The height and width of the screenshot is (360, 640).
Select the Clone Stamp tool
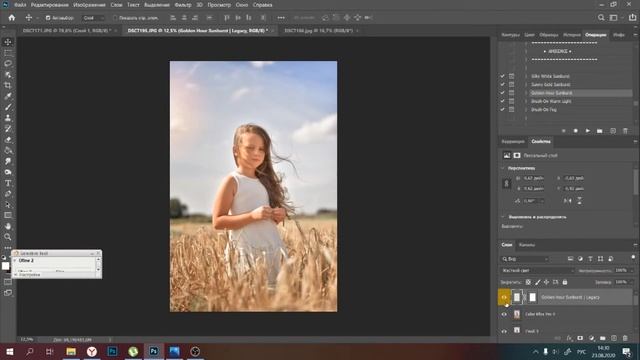8,118
